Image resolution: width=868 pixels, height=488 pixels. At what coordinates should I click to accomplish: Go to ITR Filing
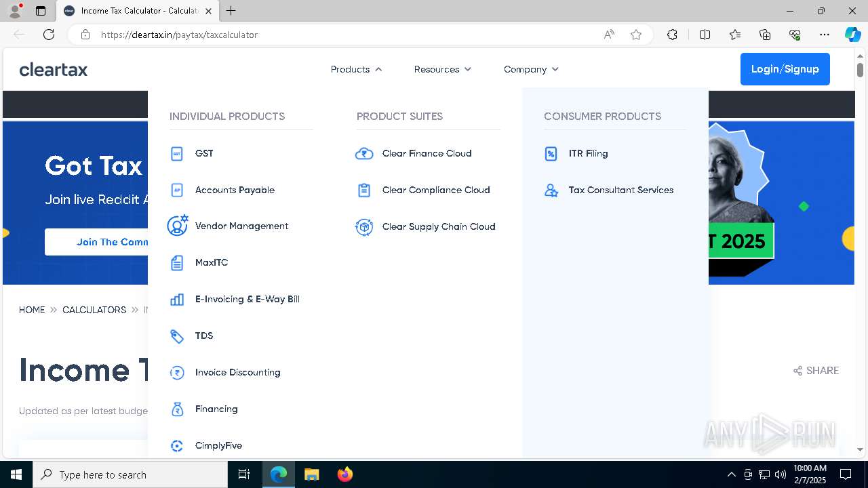tap(589, 154)
